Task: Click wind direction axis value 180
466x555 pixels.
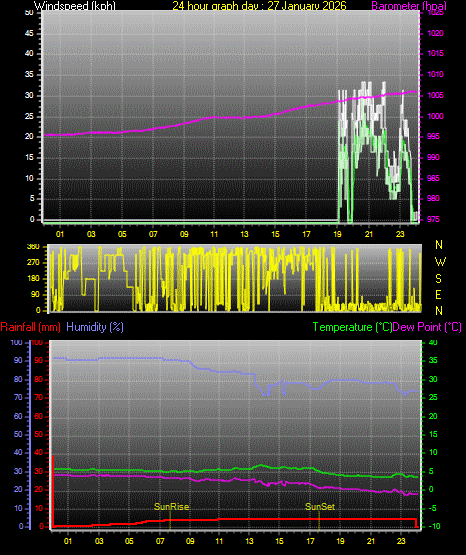Action: [33, 279]
